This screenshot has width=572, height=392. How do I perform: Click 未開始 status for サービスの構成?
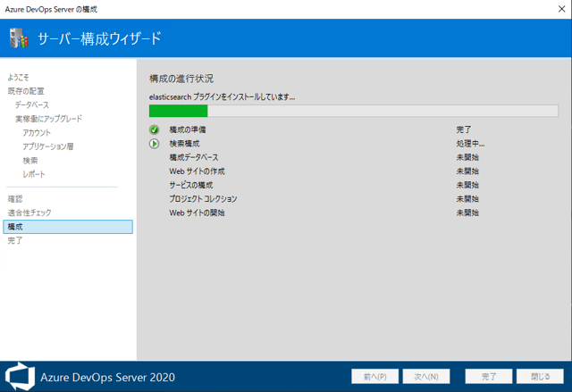click(x=467, y=185)
